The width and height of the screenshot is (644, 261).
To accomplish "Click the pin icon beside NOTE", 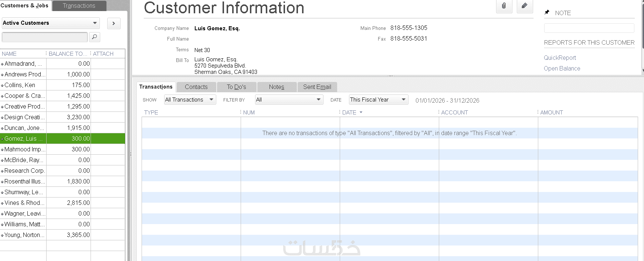I will point(547,13).
